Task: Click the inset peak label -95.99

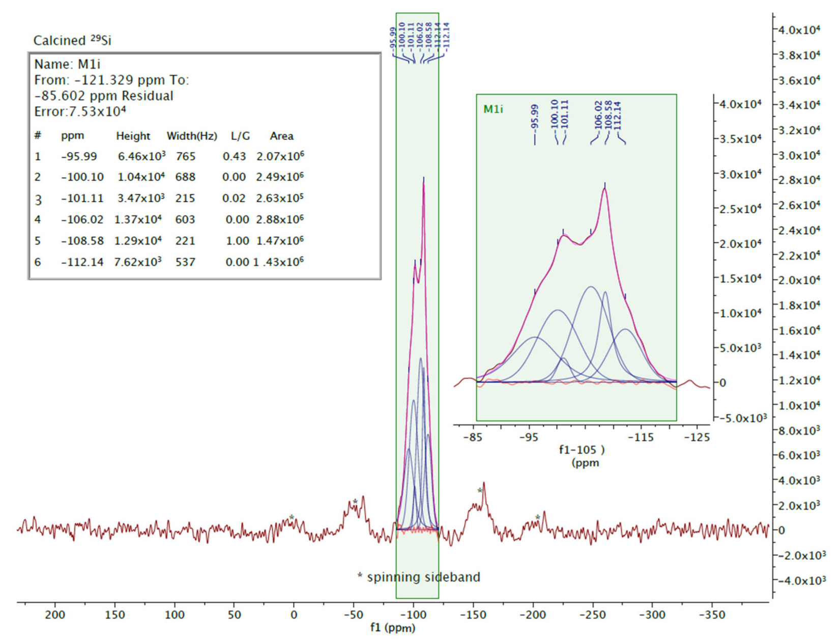Action: (x=534, y=117)
